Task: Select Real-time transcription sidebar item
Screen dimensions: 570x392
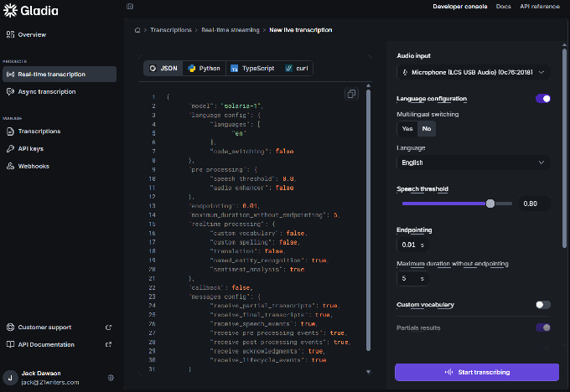Action: pos(60,74)
